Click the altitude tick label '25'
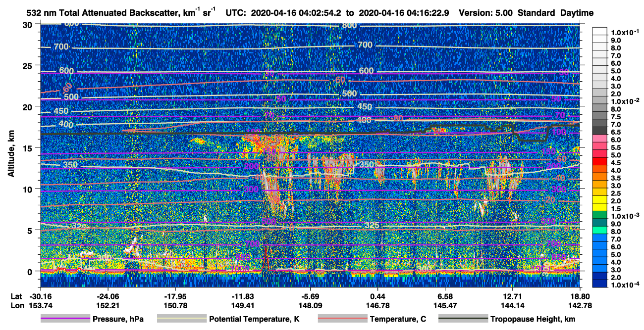Viewport: 644px width, 330px height. click(x=28, y=65)
